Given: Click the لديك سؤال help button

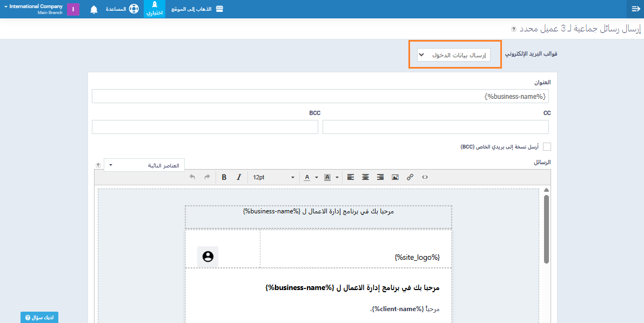Looking at the screenshot, I should pos(39,318).
